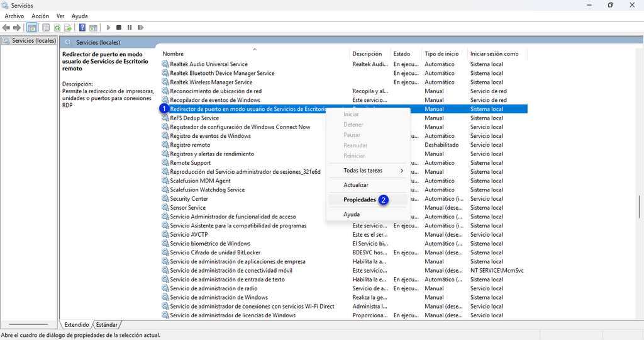
Task: Sort by Tipo de inicio column header
Action: coord(441,54)
